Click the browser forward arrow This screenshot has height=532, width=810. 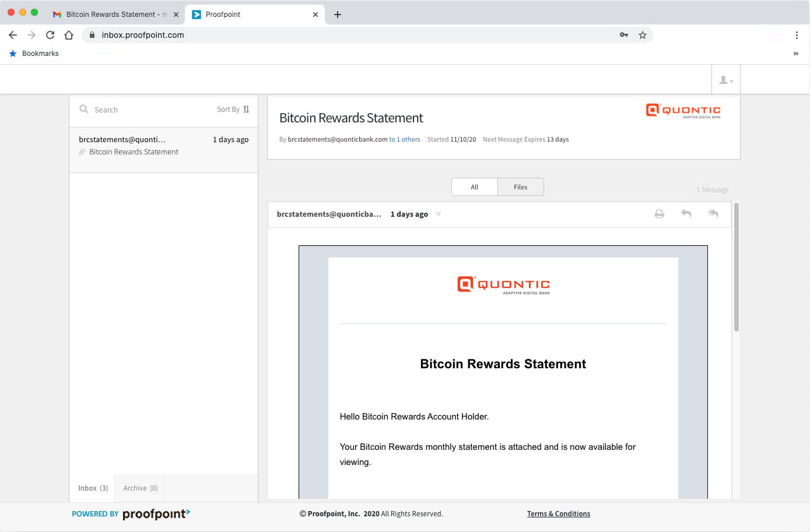click(31, 35)
